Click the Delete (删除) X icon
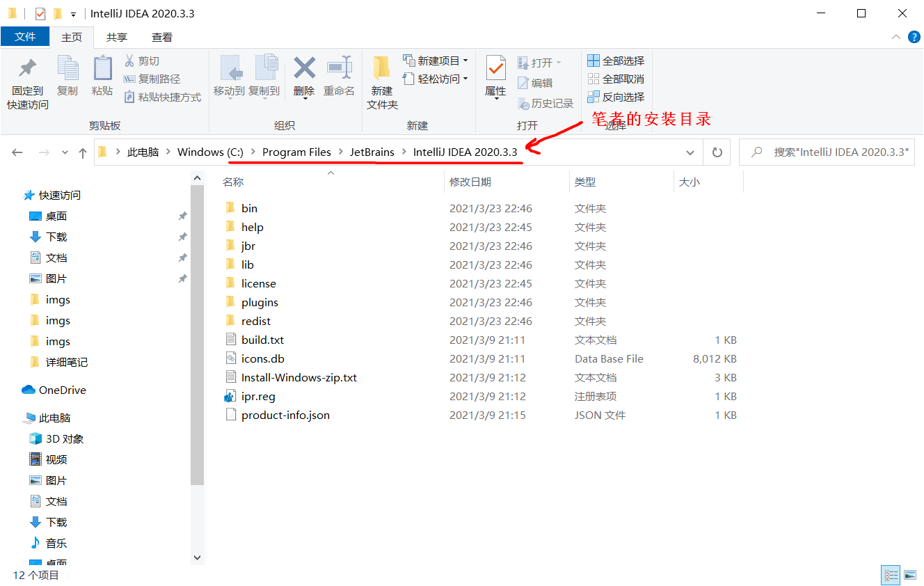This screenshot has height=586, width=924. tap(304, 68)
